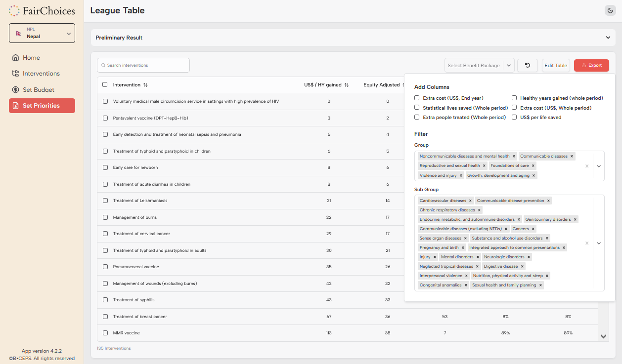This screenshot has height=364, width=622.
Task: Toggle dark mode moon icon
Action: 610,11
